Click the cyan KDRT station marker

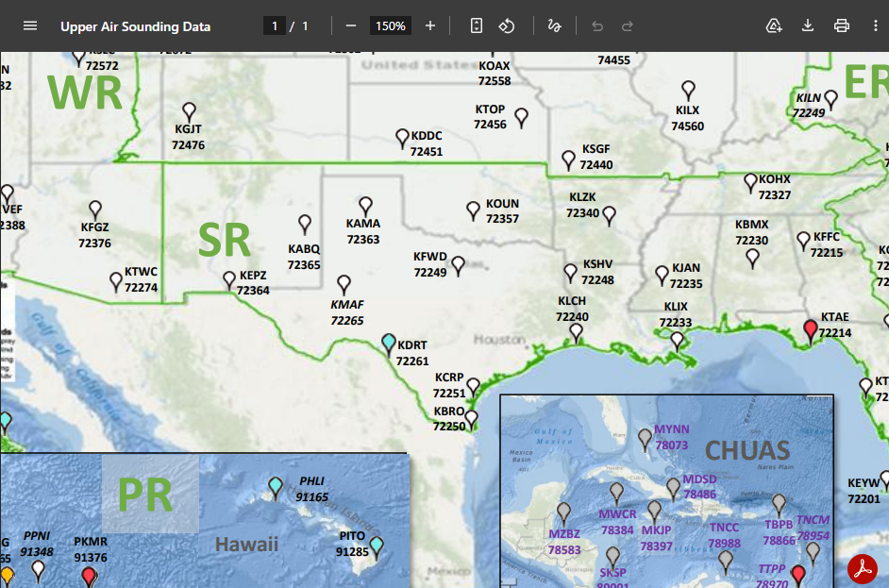click(388, 343)
